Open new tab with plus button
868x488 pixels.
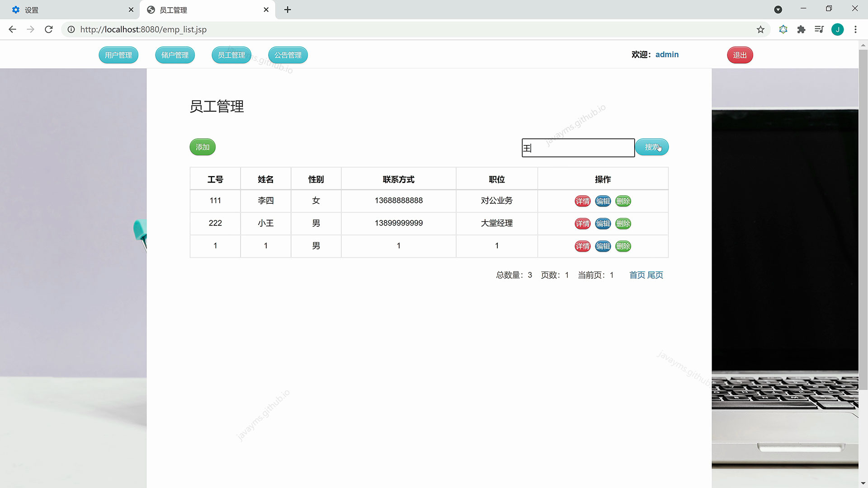point(288,9)
